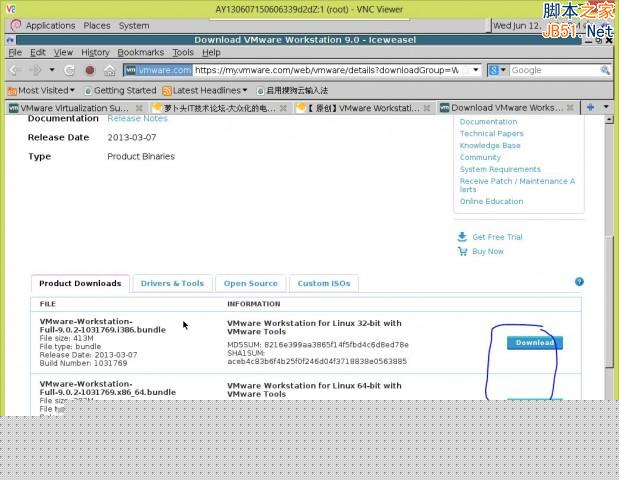Click the URL address field

(x=327, y=70)
